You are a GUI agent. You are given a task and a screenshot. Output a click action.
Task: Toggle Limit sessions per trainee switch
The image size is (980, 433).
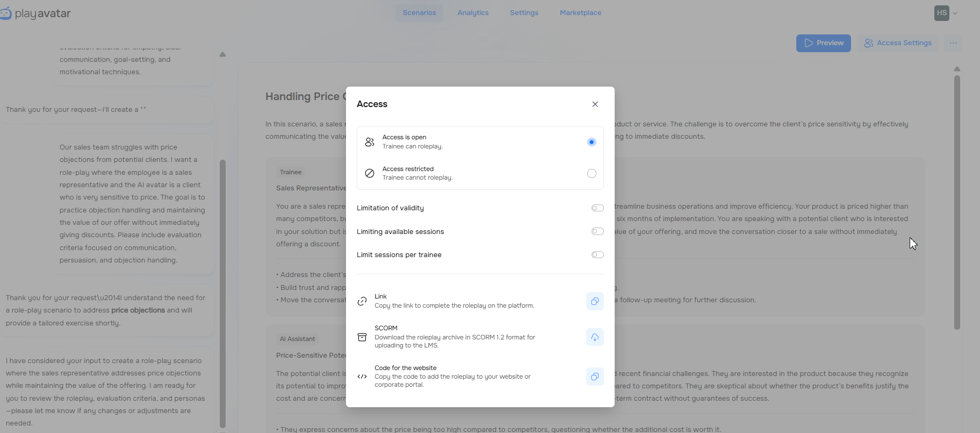point(597,255)
